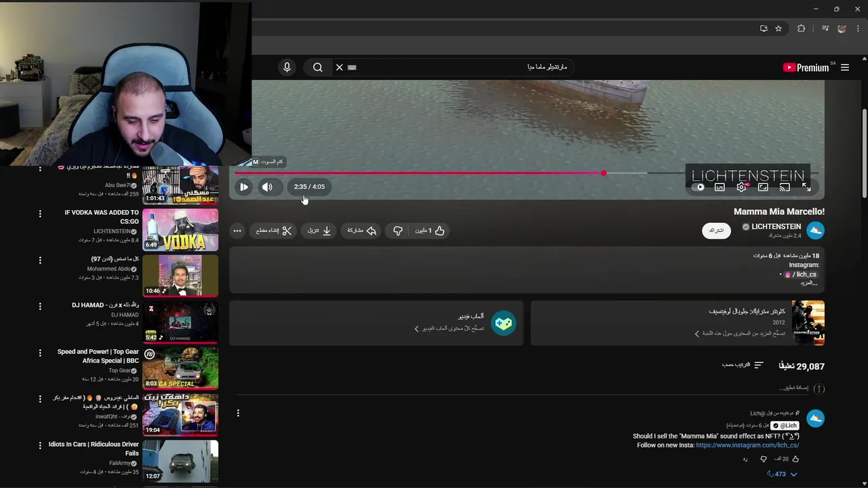Open the Top Gear Africa Special title
868x488 pixels.
tap(98, 356)
